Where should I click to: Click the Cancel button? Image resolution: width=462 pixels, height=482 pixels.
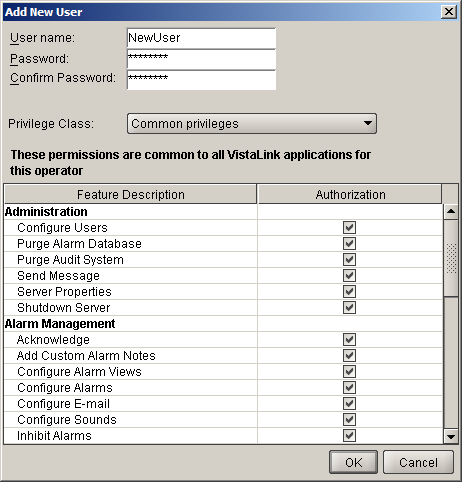tap(418, 462)
